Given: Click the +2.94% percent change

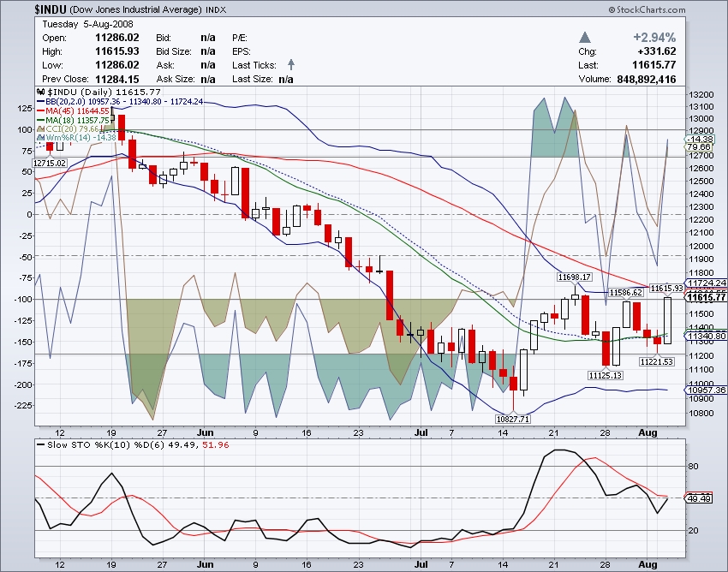Looking at the screenshot, I should coord(654,38).
